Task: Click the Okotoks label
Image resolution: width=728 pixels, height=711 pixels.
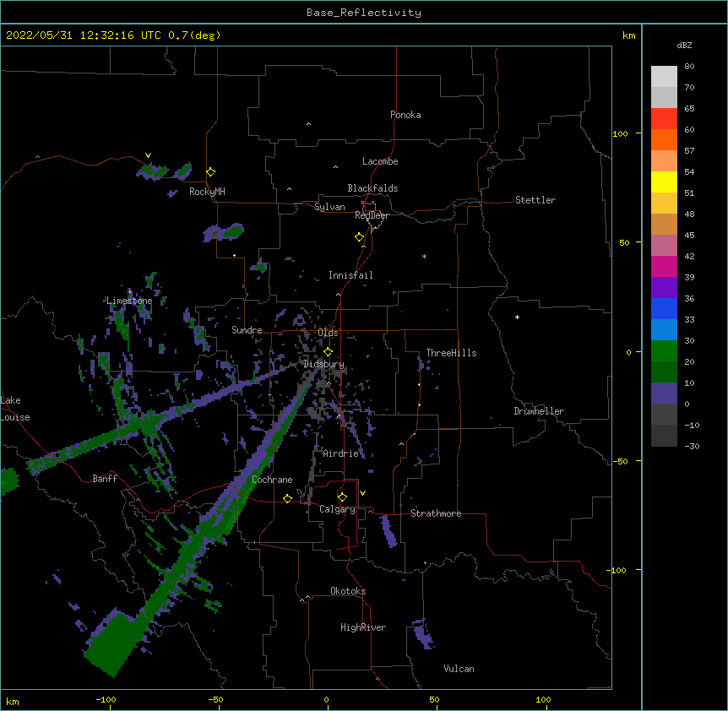Action: pyautogui.click(x=348, y=591)
